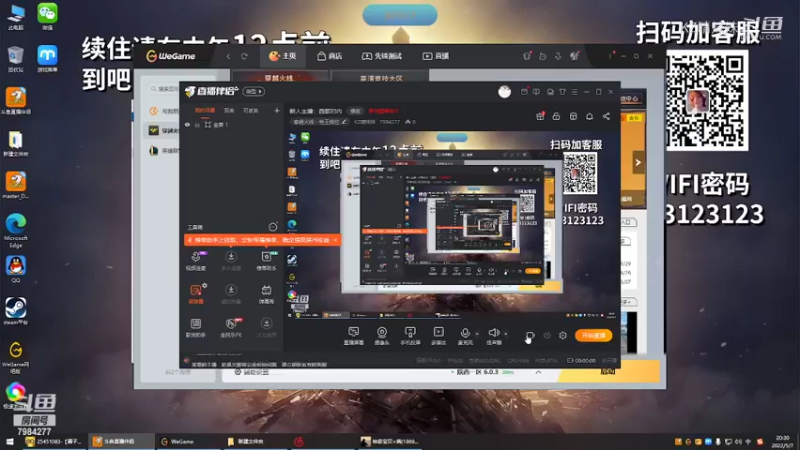The width and height of the screenshot is (800, 450).
Task: Open Microsoft Edge from the desktop
Action: click(16, 230)
